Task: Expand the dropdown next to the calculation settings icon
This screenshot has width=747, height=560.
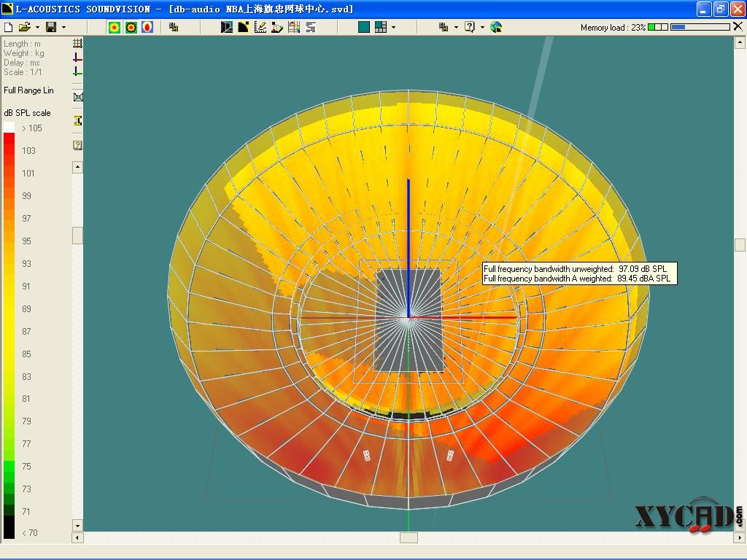Action: (456, 27)
